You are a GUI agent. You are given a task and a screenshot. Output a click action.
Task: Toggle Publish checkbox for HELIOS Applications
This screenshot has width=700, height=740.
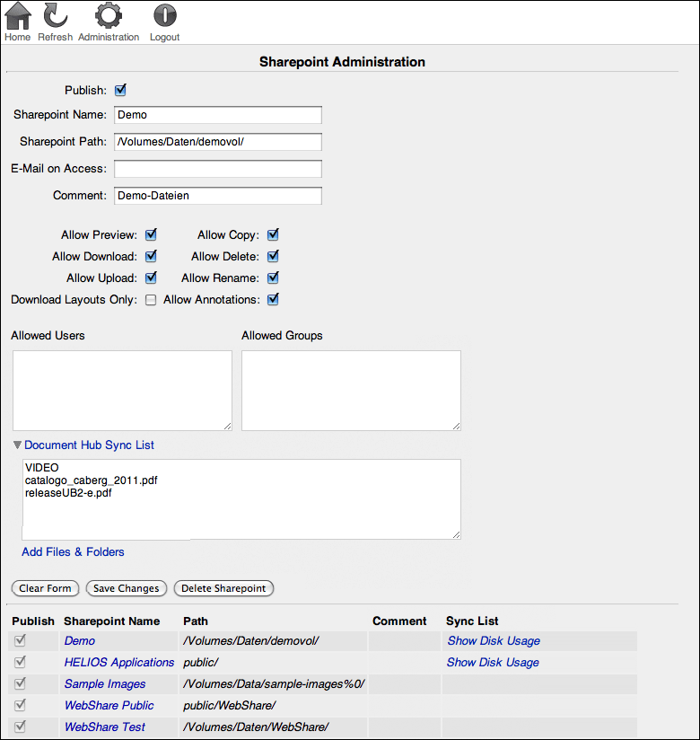pyautogui.click(x=20, y=662)
